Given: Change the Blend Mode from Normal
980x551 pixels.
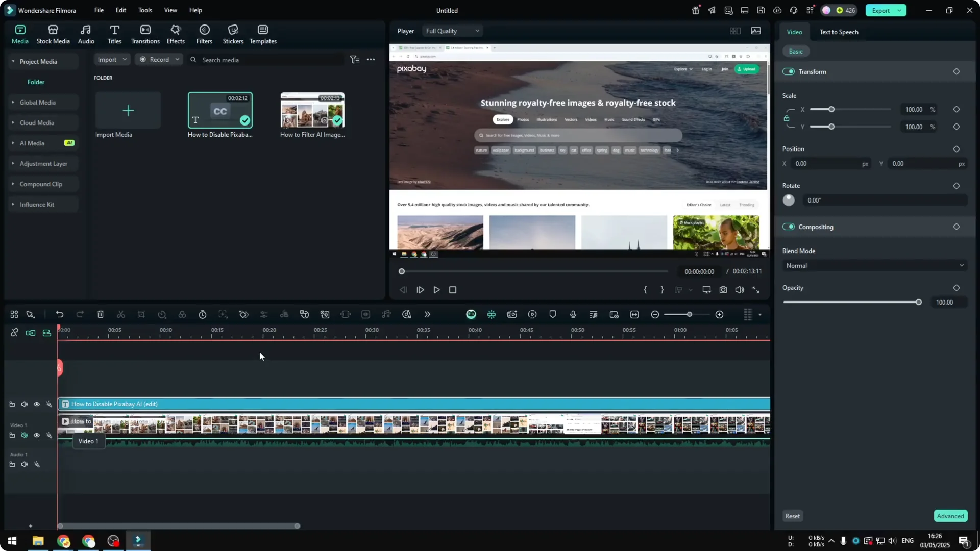Looking at the screenshot, I should (874, 265).
